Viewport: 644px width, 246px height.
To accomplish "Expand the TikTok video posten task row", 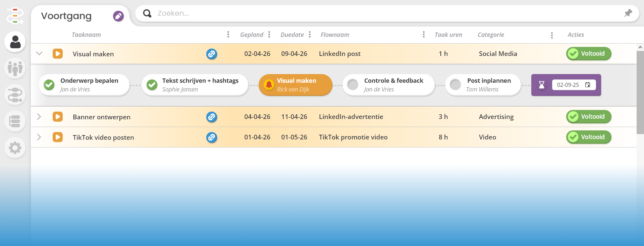I will (x=39, y=137).
